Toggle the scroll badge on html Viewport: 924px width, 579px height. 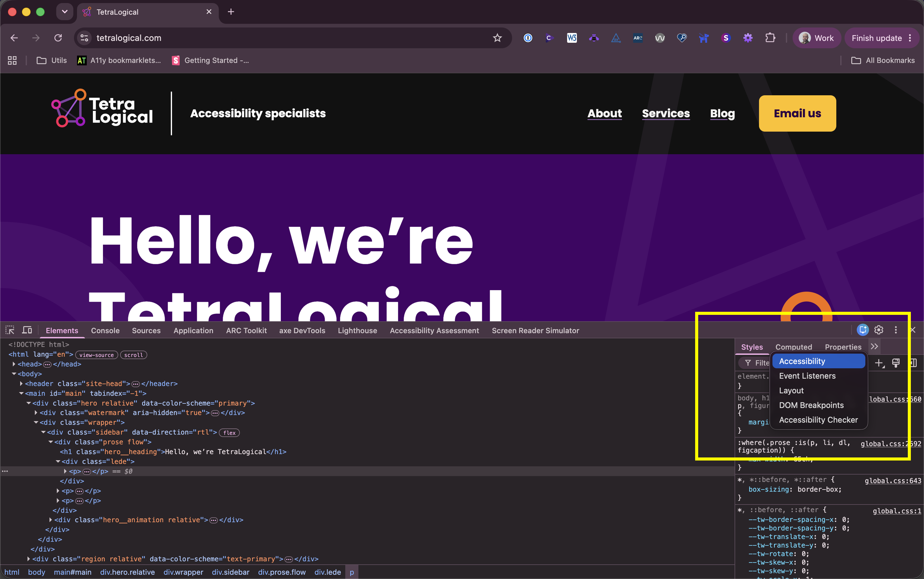134,355
